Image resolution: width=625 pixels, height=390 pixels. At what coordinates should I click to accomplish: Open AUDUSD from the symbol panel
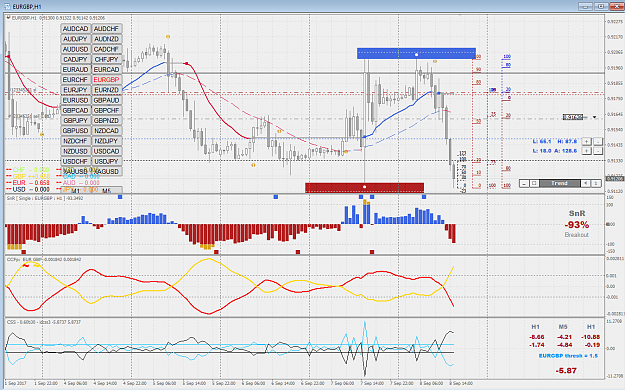[76, 49]
